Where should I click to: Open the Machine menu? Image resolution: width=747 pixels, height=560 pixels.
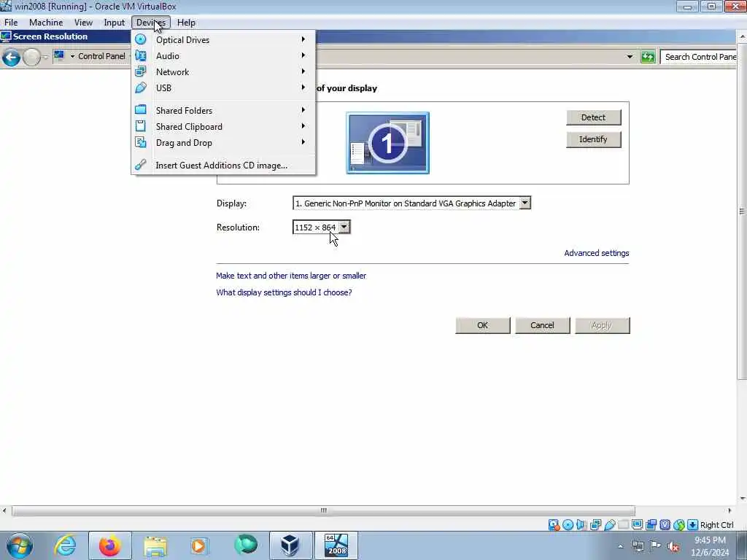[46, 23]
